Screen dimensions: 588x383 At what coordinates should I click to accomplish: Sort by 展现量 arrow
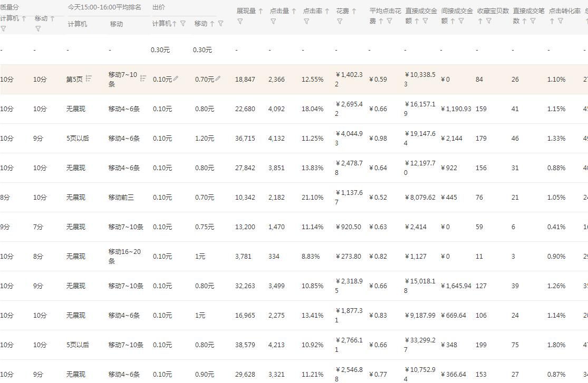point(261,11)
